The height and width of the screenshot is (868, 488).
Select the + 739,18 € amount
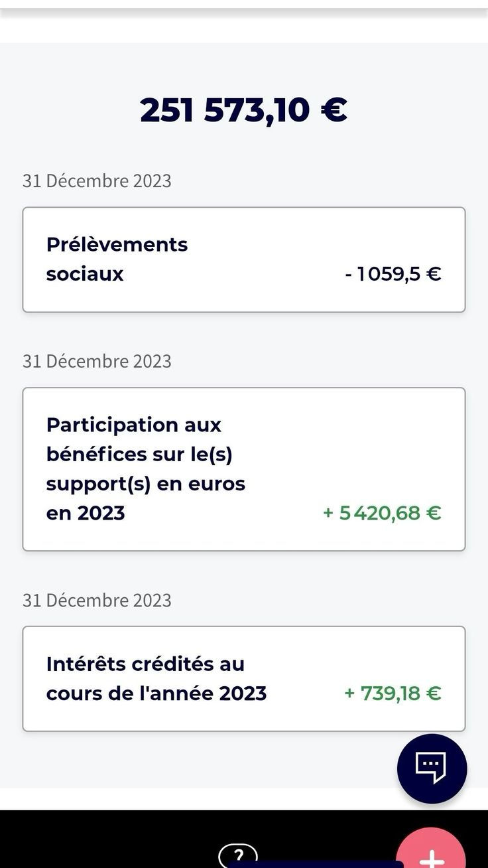pyautogui.click(x=393, y=693)
